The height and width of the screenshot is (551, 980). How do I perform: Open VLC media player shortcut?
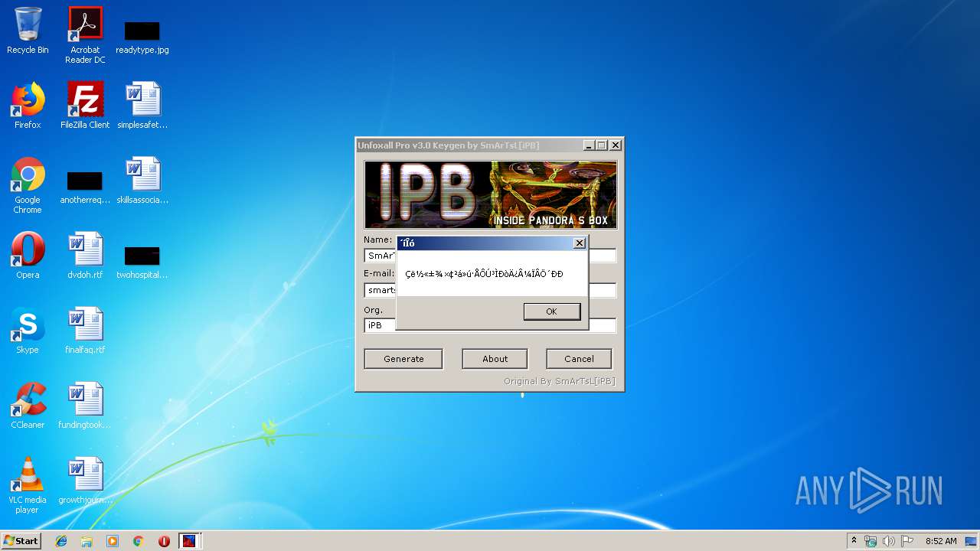tap(28, 485)
